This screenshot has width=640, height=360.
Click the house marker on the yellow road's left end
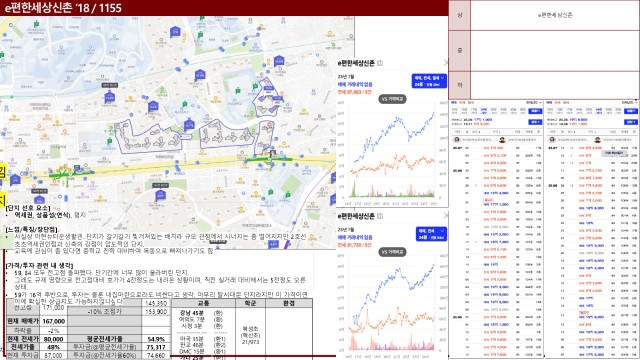point(15,179)
